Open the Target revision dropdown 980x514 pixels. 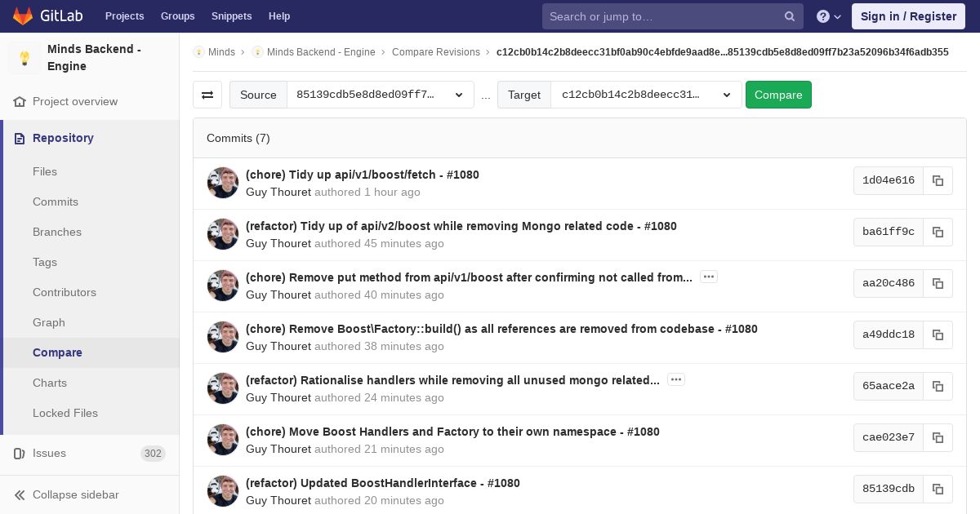pos(645,95)
